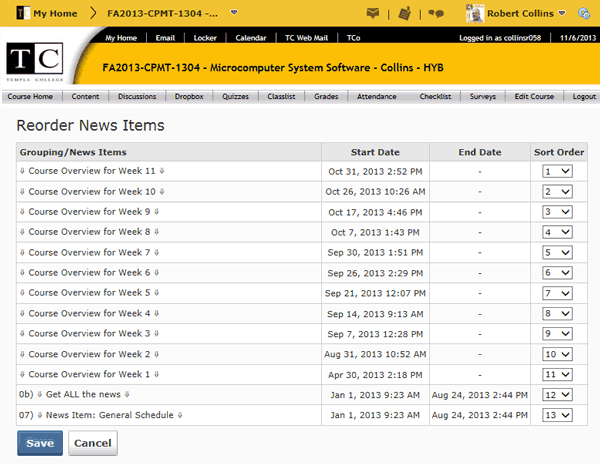Open the Email link
This screenshot has width=600, height=464.
tap(165, 38)
